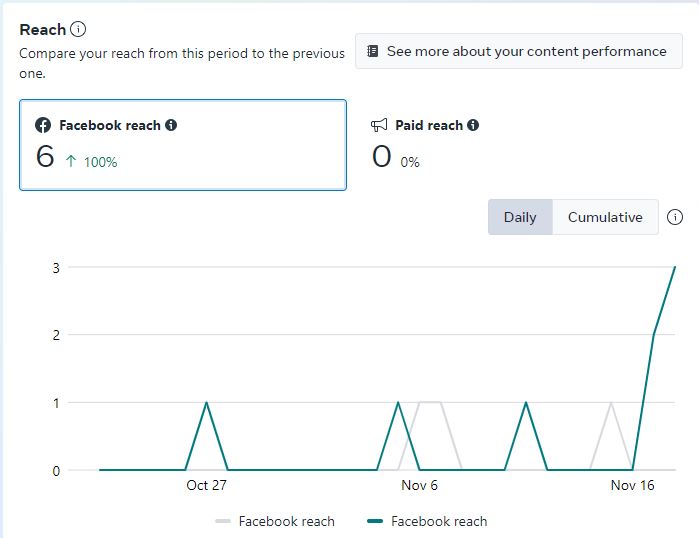Image resolution: width=699 pixels, height=538 pixels.
Task: Click info icon next to Facebook reach label
Action: pyautogui.click(x=171, y=126)
